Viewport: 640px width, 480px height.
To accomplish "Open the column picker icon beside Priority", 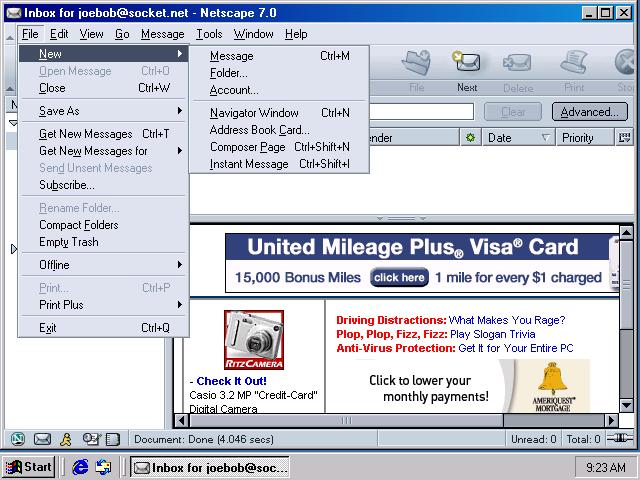I will [x=624, y=138].
